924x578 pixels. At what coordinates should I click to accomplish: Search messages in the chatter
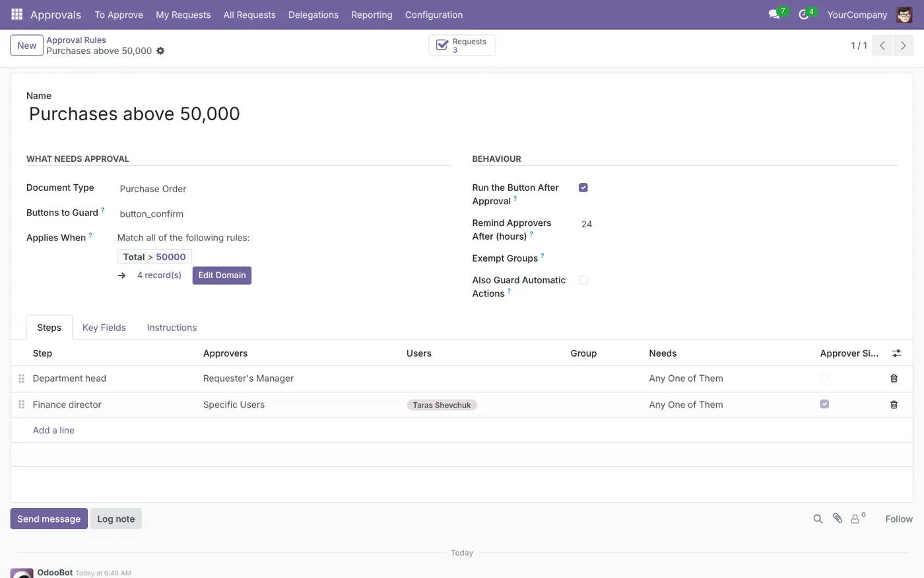pyautogui.click(x=818, y=519)
